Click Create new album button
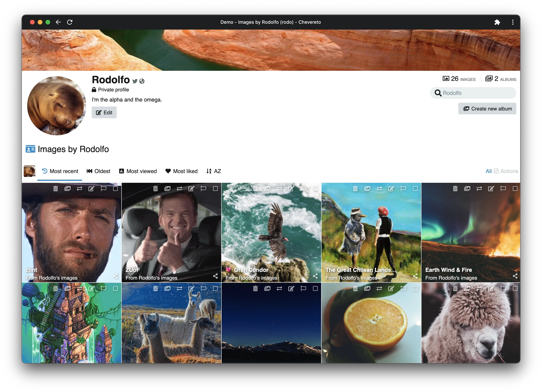Image resolution: width=542 pixels, height=392 pixels. click(487, 109)
